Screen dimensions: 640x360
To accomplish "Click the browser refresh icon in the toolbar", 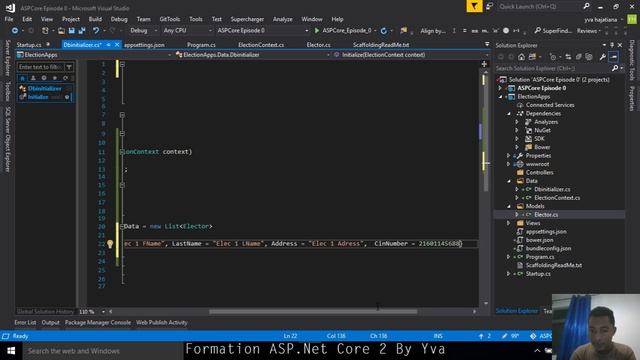I will [383, 31].
